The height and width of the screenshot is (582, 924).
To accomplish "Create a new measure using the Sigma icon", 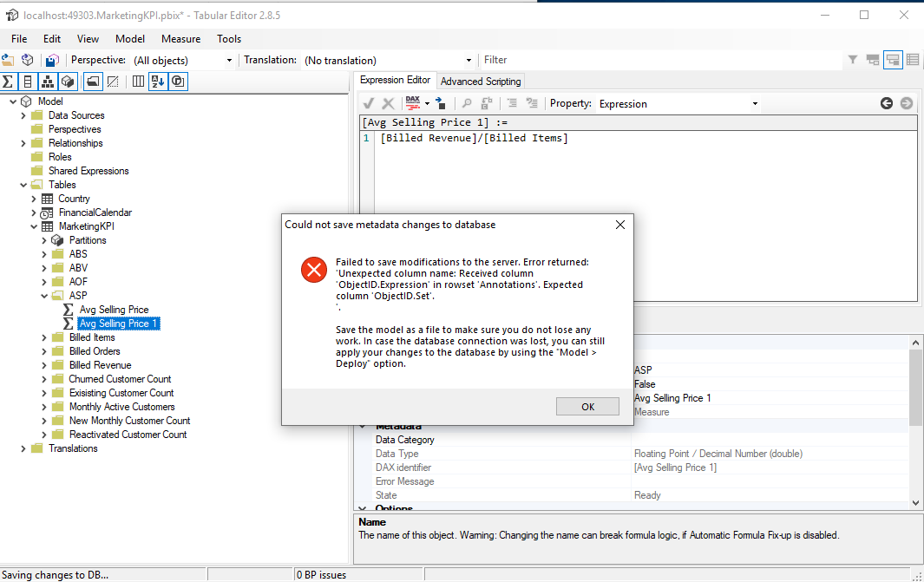I will click(x=8, y=81).
